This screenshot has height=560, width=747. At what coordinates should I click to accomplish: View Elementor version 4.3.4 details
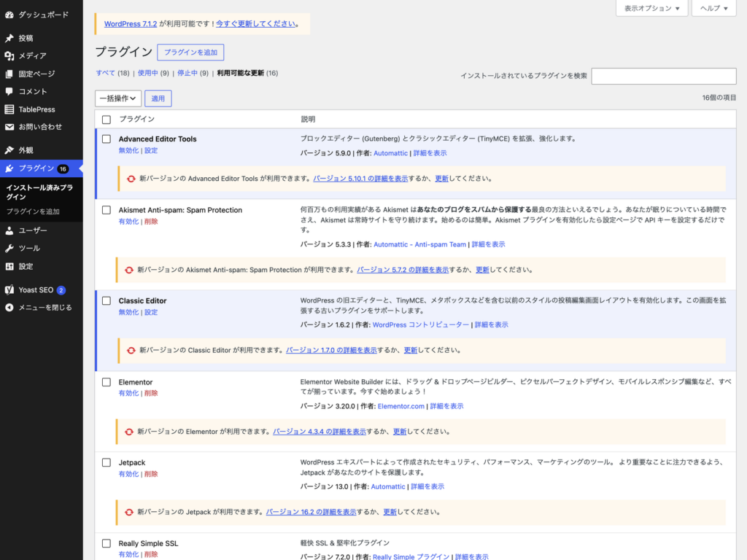coord(320,432)
